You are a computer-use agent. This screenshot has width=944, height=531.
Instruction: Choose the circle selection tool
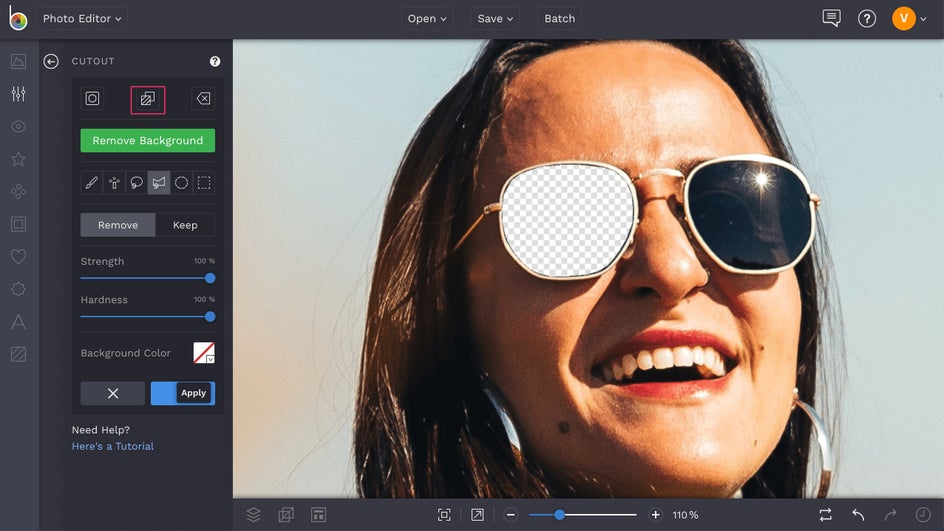[181, 183]
